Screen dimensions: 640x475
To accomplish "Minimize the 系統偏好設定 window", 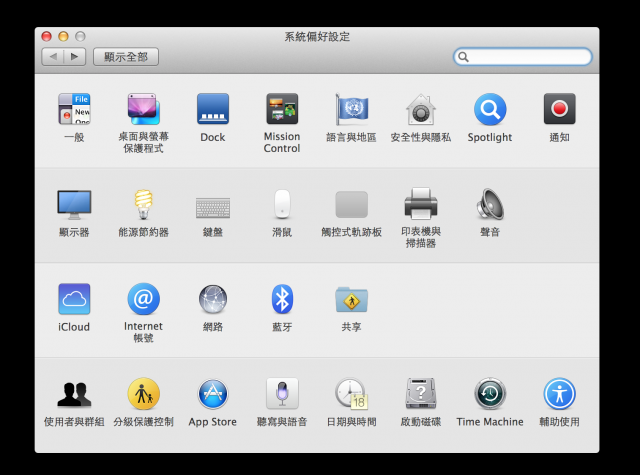I will tap(63, 36).
